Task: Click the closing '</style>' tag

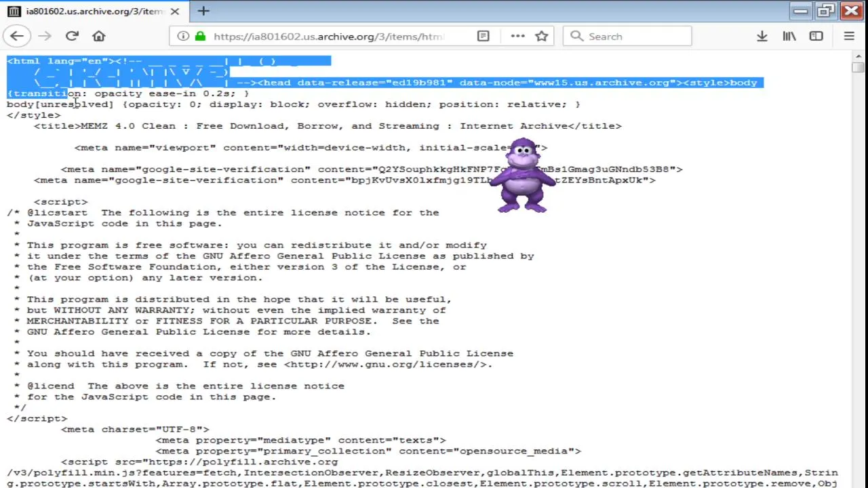Action: pyautogui.click(x=33, y=115)
